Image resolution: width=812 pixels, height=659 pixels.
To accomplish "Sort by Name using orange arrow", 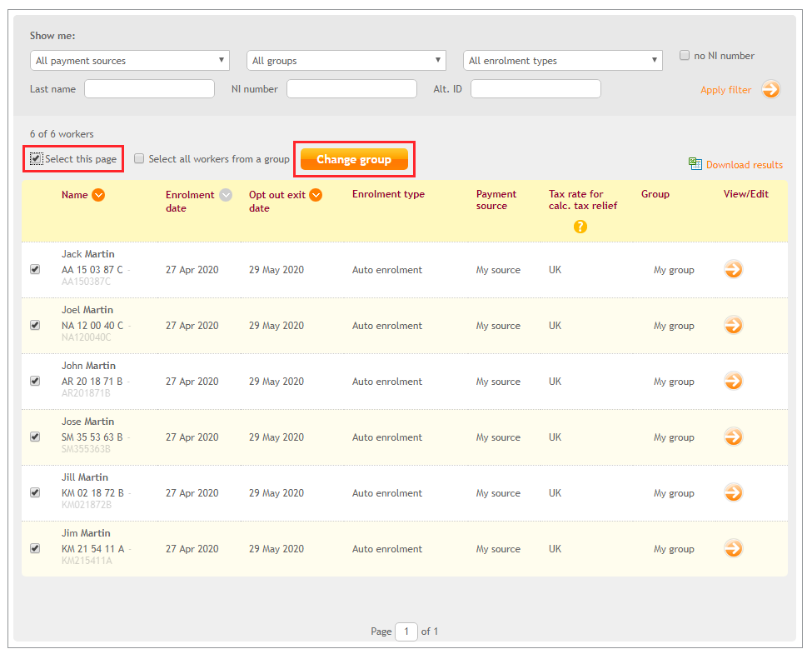I will pos(98,195).
